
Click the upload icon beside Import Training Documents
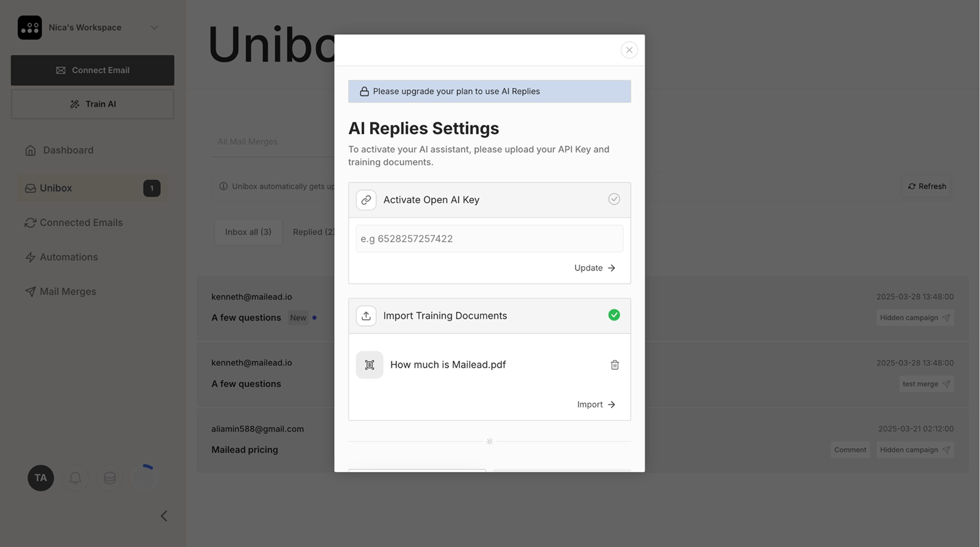(x=366, y=316)
